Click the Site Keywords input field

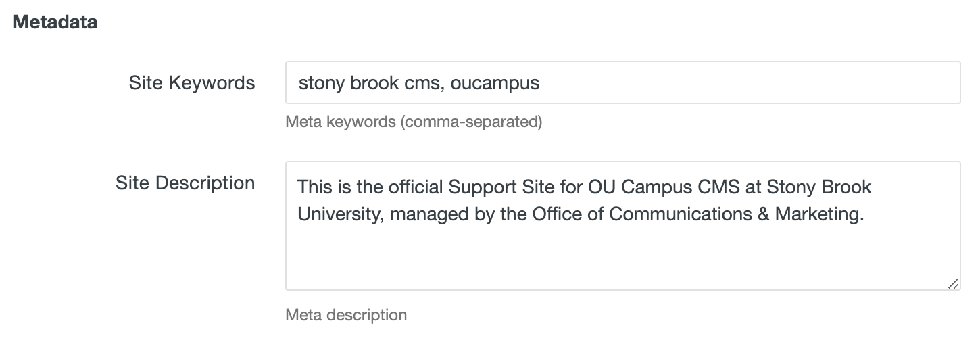622,83
